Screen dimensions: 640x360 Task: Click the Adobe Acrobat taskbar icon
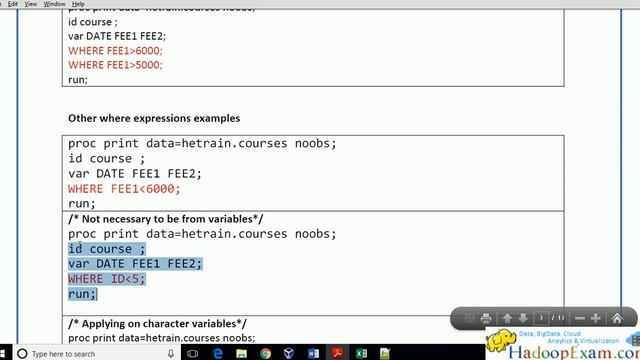click(337, 353)
